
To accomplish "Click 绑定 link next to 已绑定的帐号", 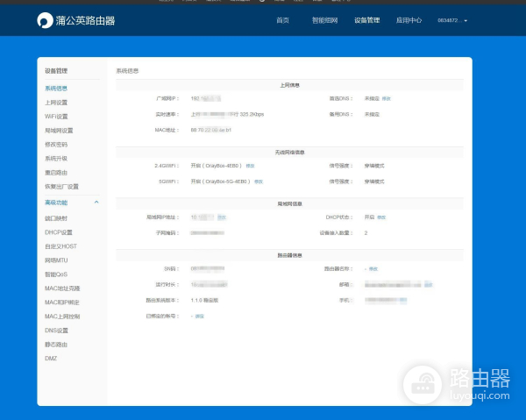I will (x=199, y=316).
